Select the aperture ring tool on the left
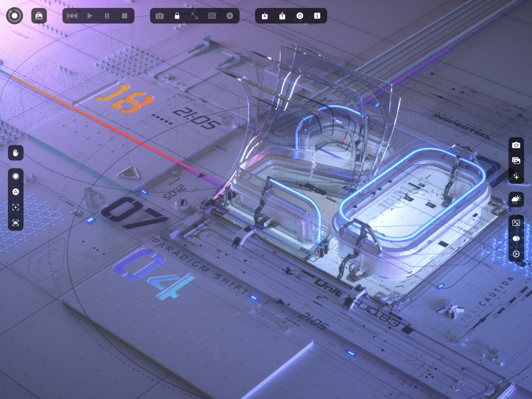This screenshot has height=399, width=532. pos(15,176)
